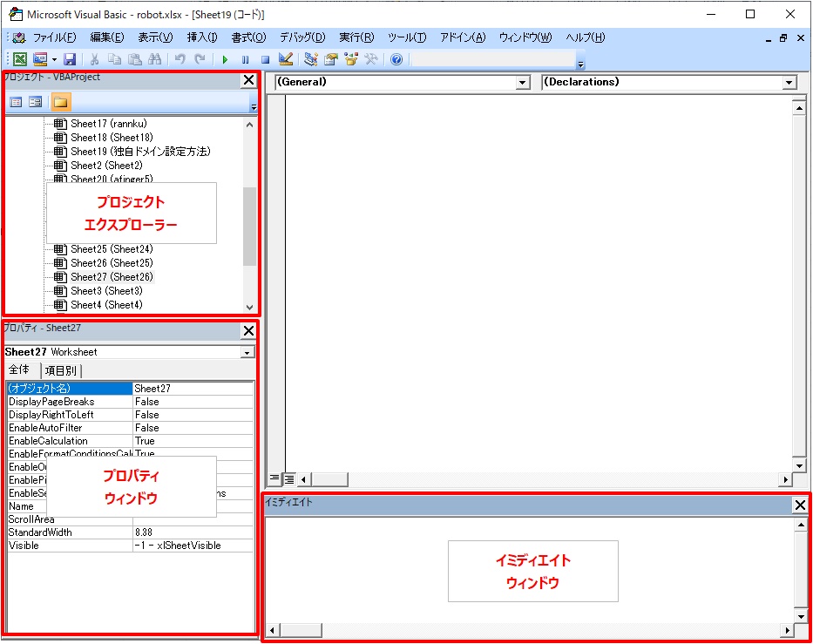This screenshot has height=644, width=813.
Task: Open the (Declarations) procedure dropdown
Action: (x=789, y=83)
